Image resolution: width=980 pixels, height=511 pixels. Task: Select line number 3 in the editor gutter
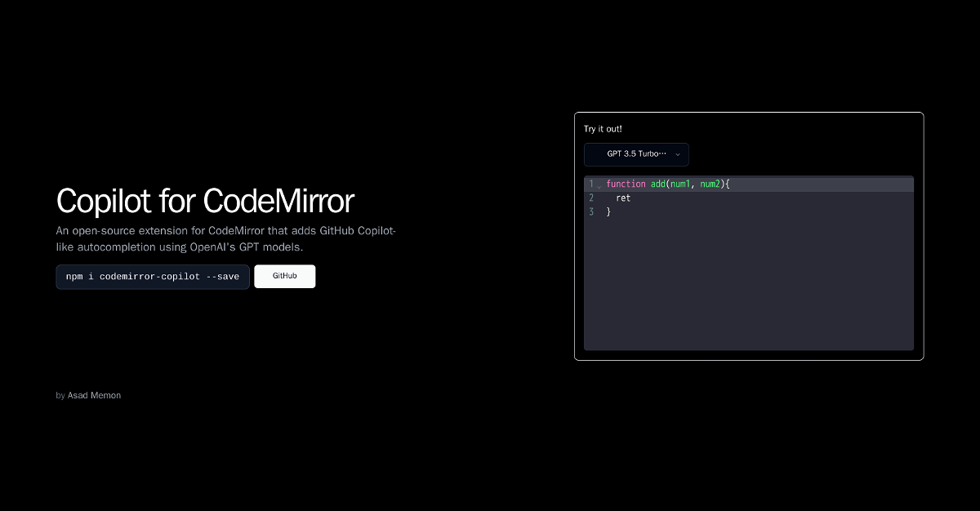590,212
